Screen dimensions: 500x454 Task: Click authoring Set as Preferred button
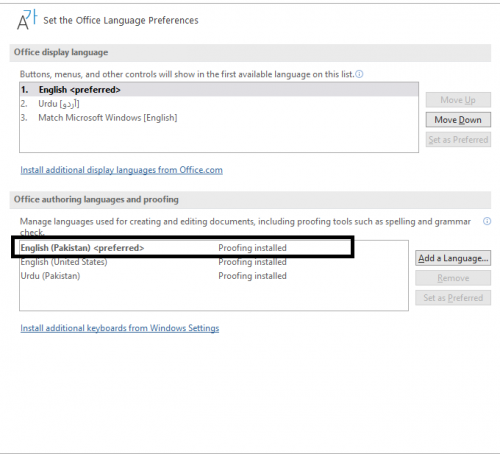[x=453, y=298]
